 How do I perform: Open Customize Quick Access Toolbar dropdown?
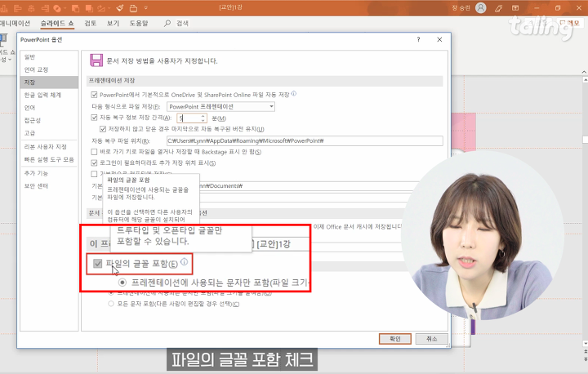(x=146, y=8)
